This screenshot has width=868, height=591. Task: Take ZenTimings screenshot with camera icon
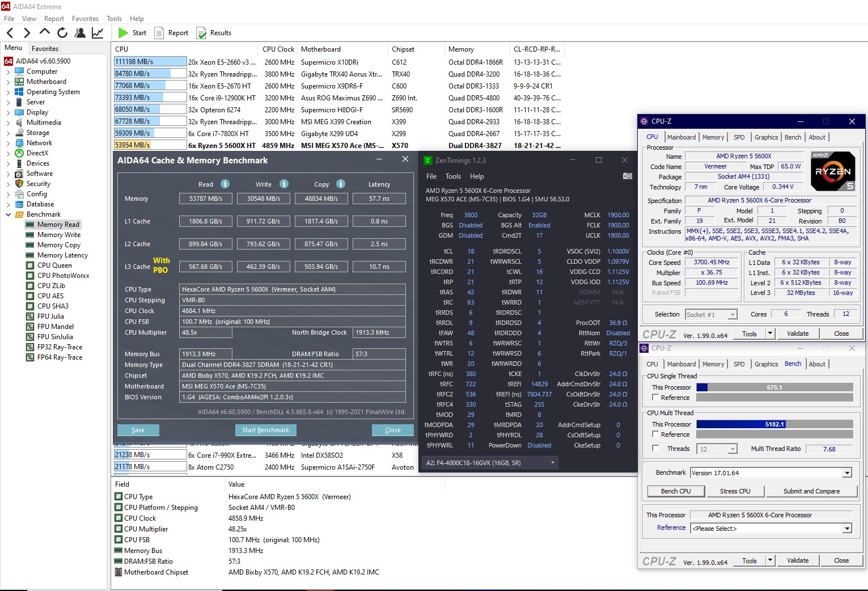tap(627, 176)
